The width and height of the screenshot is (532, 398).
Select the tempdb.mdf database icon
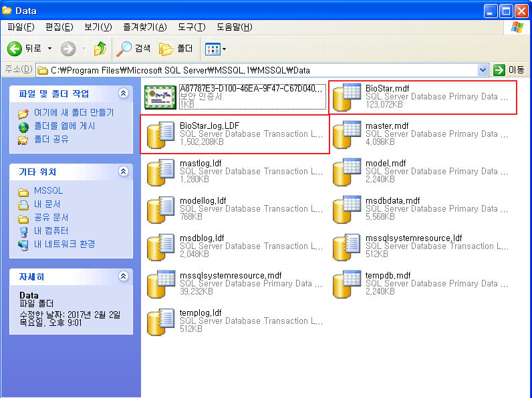346,284
